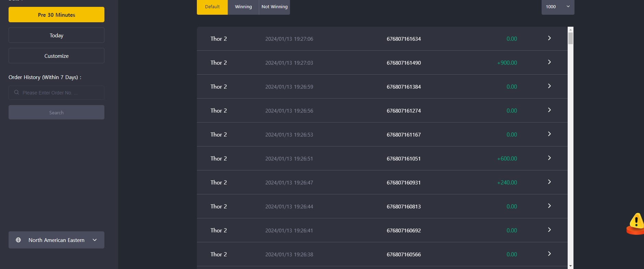Expand order 676807161634 details arrow

pyautogui.click(x=549, y=38)
